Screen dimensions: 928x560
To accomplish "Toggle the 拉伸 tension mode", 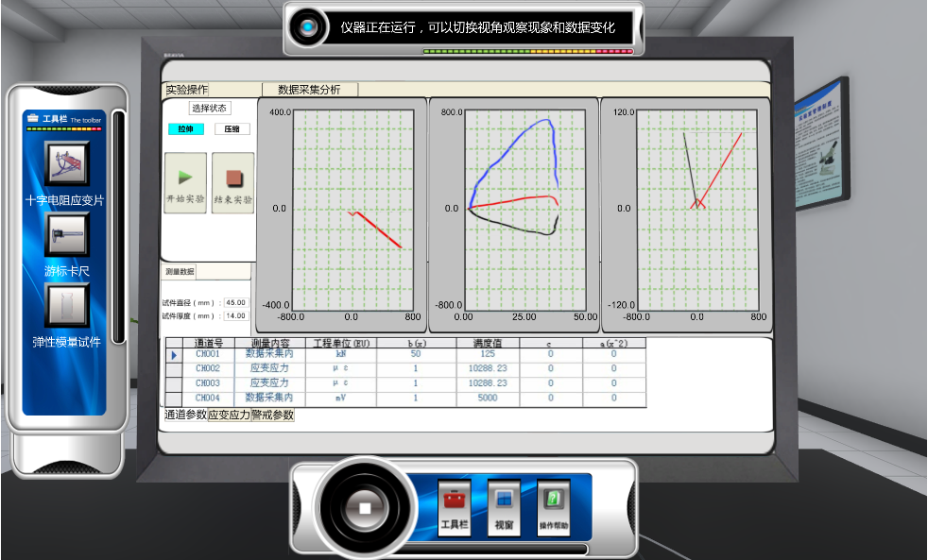I will pos(186,129).
